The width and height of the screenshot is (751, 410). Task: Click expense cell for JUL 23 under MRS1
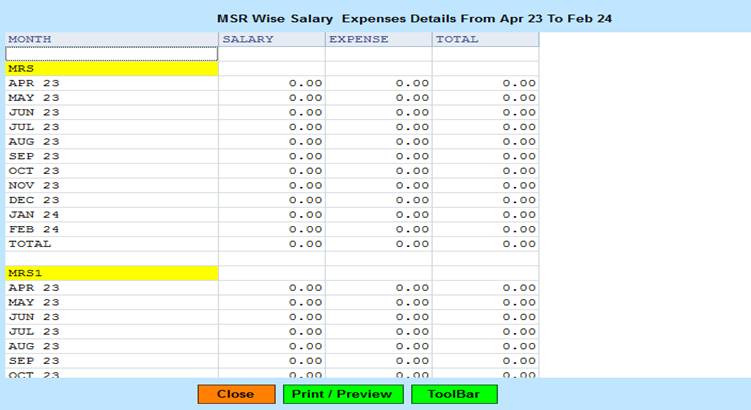pos(378,332)
